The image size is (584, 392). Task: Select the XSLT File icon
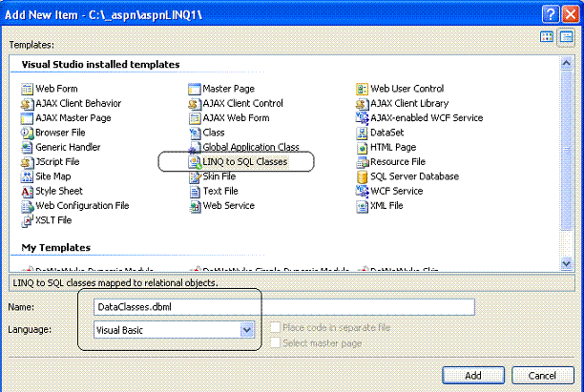[x=27, y=220]
